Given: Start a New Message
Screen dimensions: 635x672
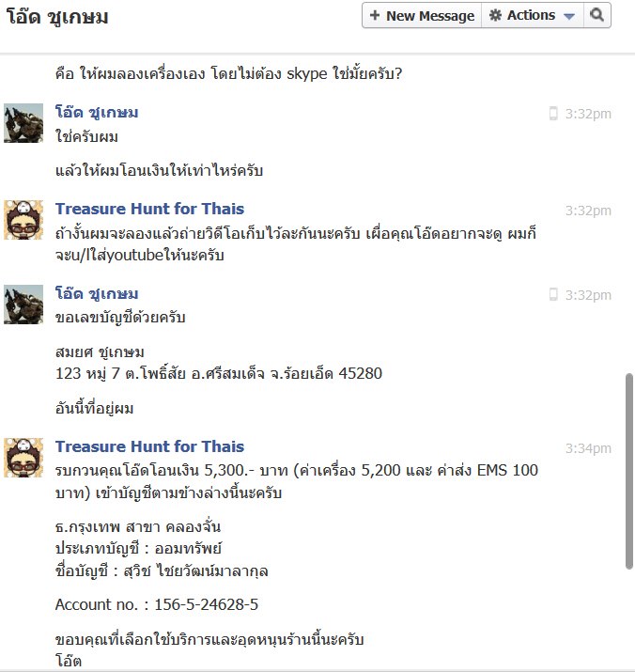Looking at the screenshot, I should (422, 15).
